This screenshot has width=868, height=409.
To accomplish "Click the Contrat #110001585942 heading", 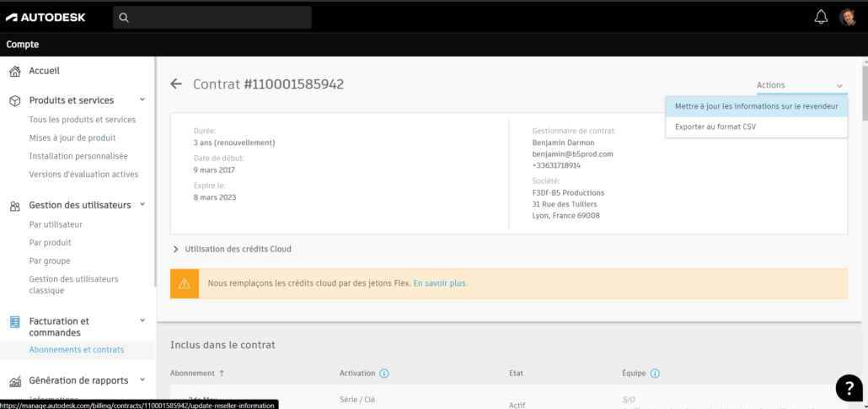I will click(x=269, y=84).
